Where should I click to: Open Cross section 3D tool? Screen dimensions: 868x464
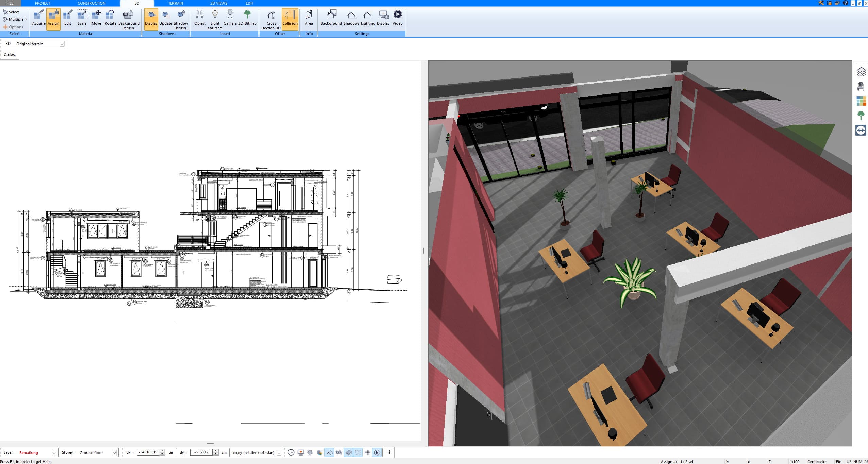[x=271, y=20]
